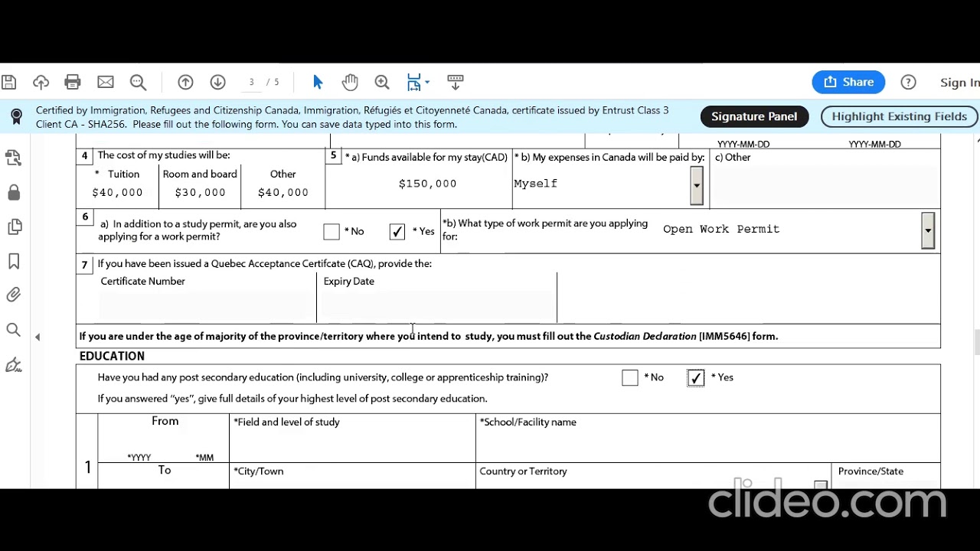Open the export pages sidebar icon
The height and width of the screenshot is (551, 980).
(14, 158)
